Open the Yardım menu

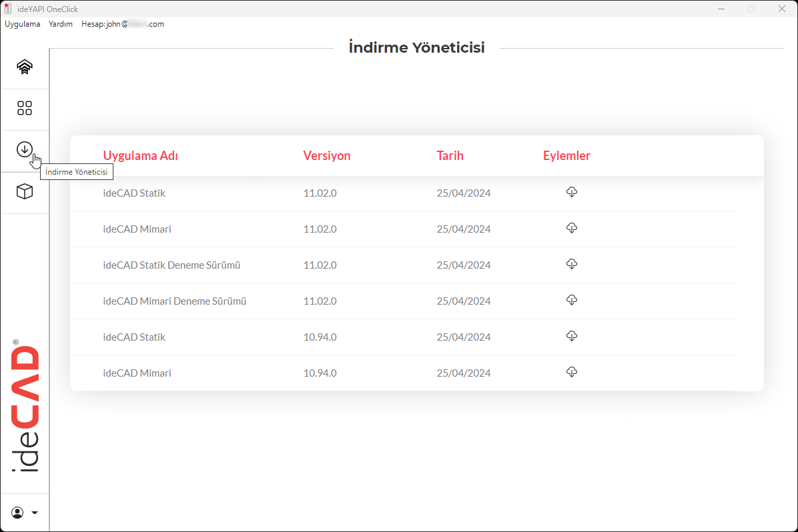coord(61,24)
